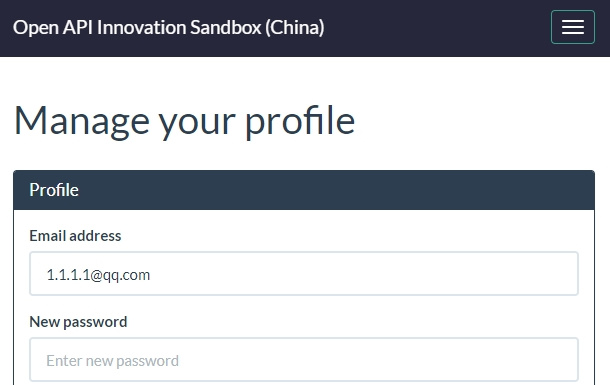
Task: Click the word Manage in page heading
Action: click(x=82, y=122)
